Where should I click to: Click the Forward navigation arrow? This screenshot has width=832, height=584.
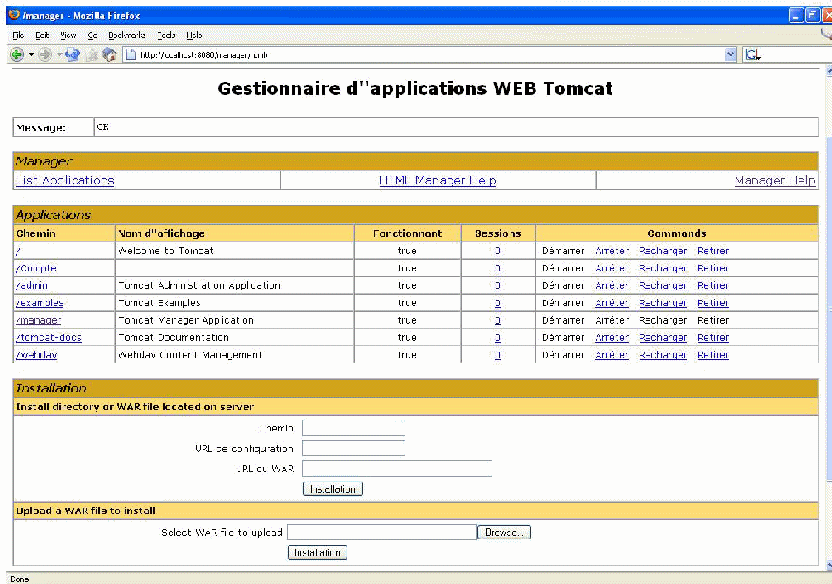pyautogui.click(x=44, y=55)
